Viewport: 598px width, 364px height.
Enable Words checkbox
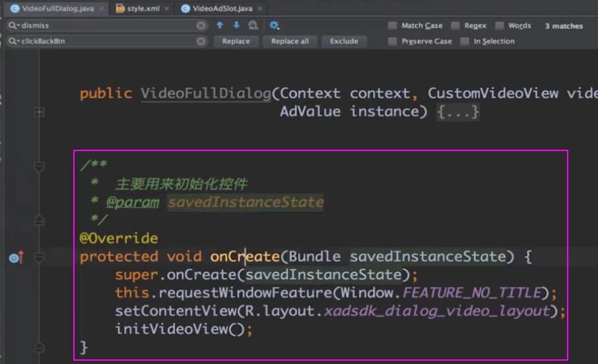pyautogui.click(x=499, y=26)
